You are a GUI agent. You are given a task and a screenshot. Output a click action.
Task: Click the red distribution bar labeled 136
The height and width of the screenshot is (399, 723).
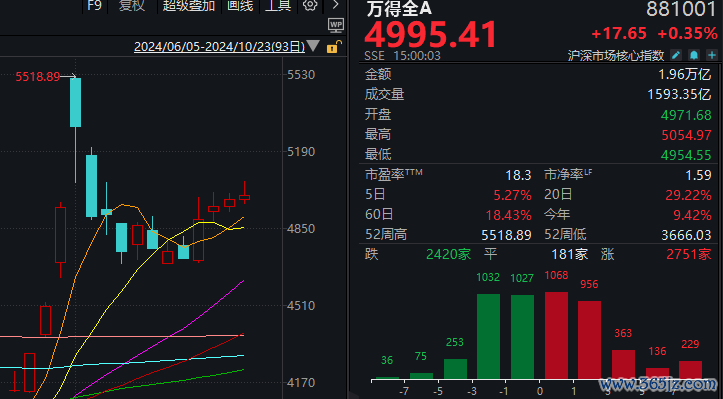tap(657, 374)
